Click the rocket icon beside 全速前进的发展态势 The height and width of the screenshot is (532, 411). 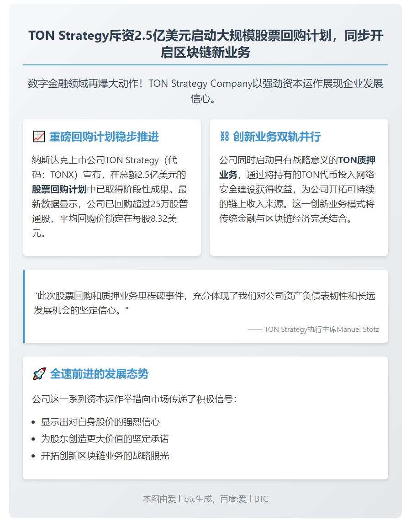click(39, 374)
